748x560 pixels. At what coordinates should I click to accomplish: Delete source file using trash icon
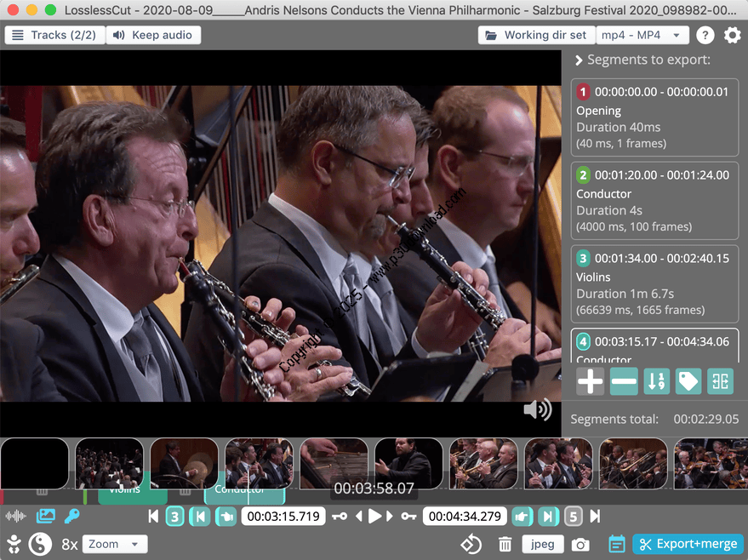point(505,544)
